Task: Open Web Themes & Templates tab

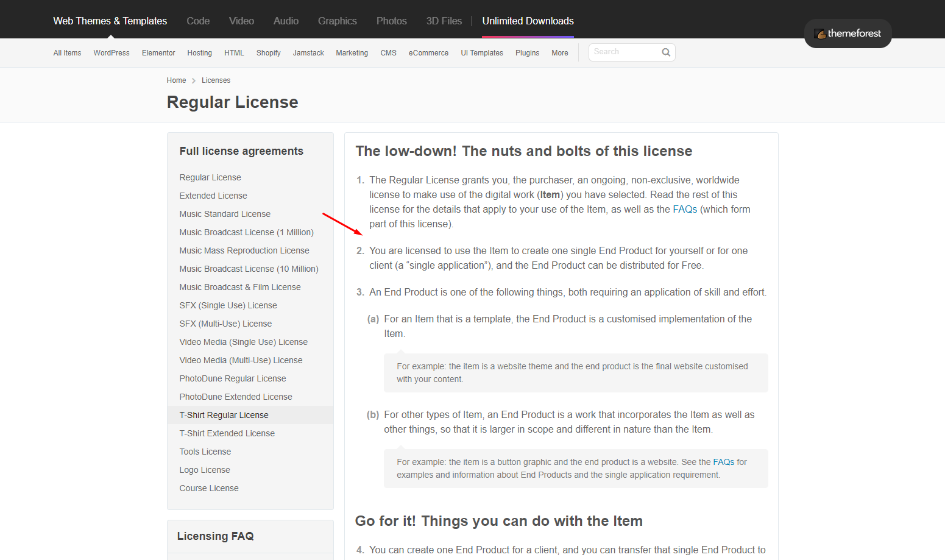Action: click(x=110, y=21)
